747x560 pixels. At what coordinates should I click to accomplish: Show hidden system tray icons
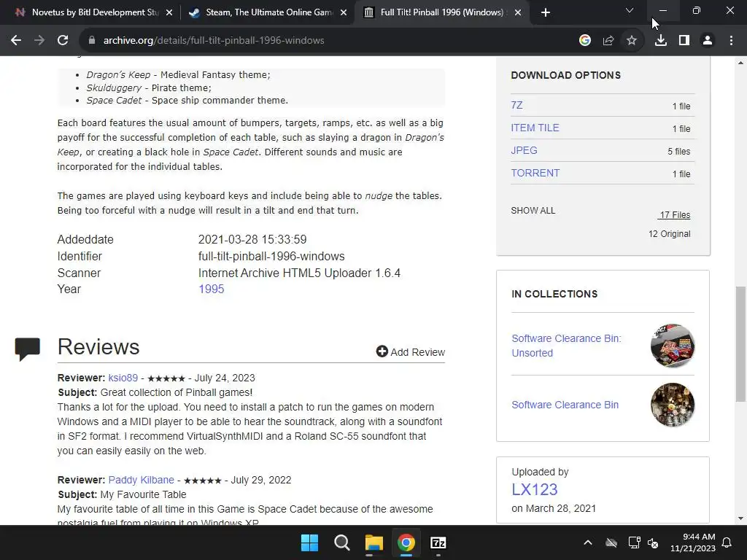click(x=588, y=542)
